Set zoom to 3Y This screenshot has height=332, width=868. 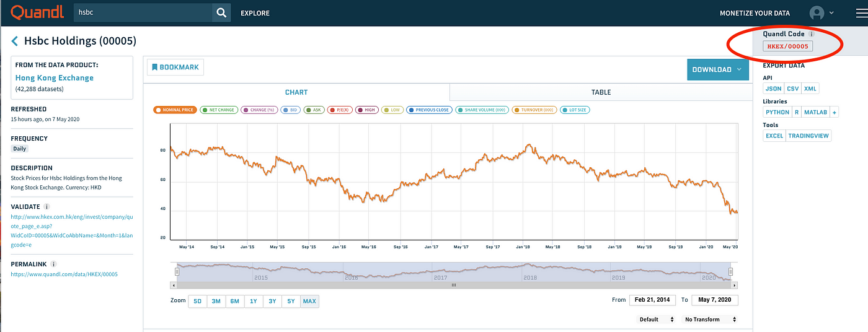[x=272, y=301]
